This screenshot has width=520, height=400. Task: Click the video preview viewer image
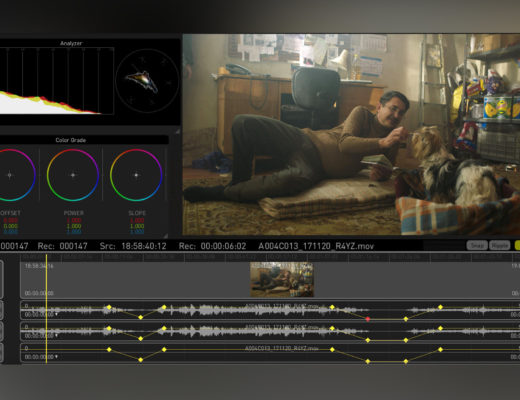click(351, 134)
